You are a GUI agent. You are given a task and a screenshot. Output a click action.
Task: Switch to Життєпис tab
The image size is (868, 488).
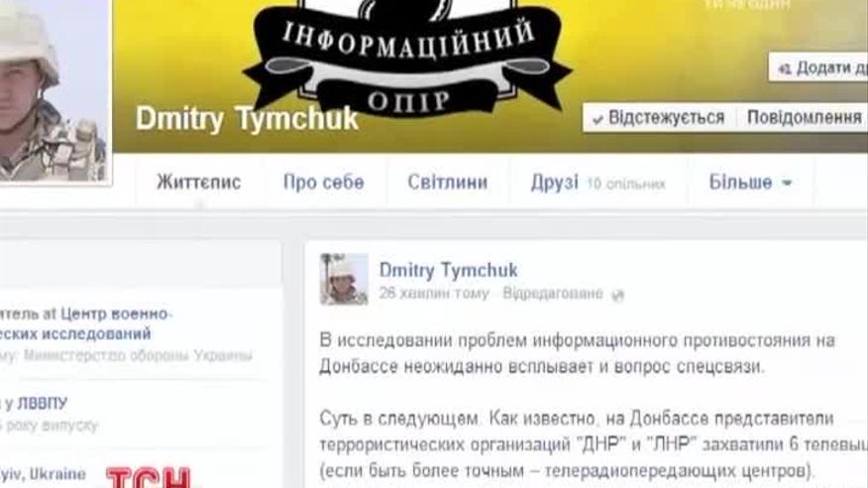point(198,183)
